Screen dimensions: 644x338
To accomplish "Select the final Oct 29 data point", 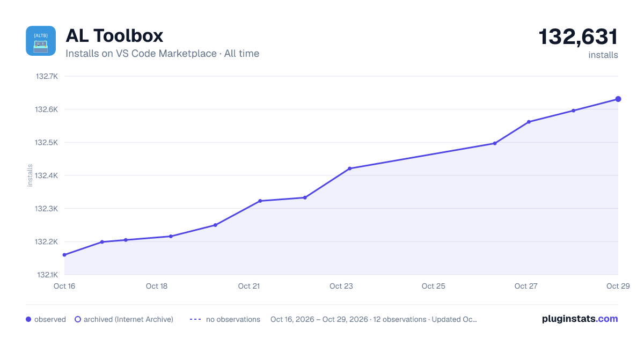I will (618, 99).
